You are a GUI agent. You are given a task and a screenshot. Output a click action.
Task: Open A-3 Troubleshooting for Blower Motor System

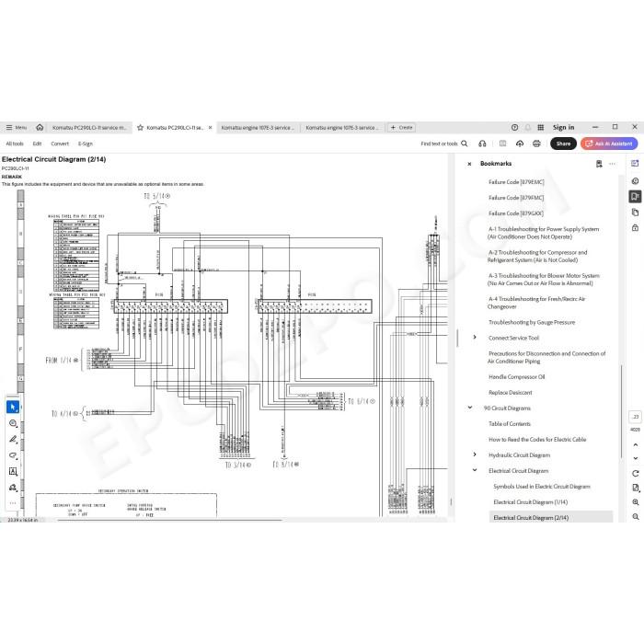pyautogui.click(x=544, y=280)
